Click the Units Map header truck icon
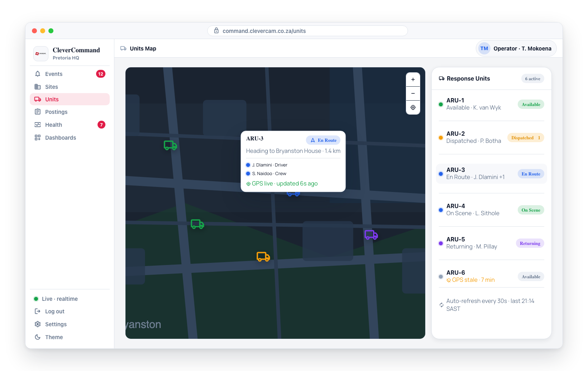588x371 pixels. click(x=123, y=48)
